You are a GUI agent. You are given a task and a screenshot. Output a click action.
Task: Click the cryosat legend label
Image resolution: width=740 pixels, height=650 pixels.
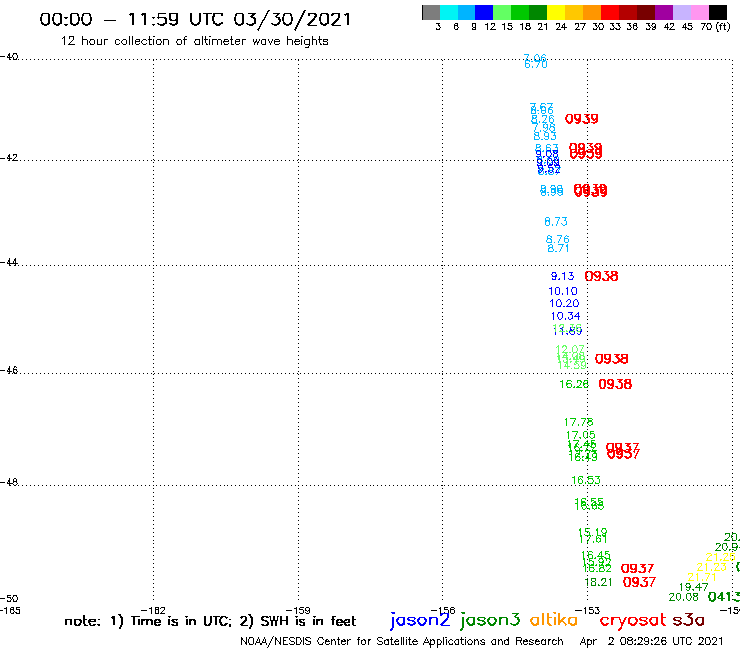tap(633, 620)
